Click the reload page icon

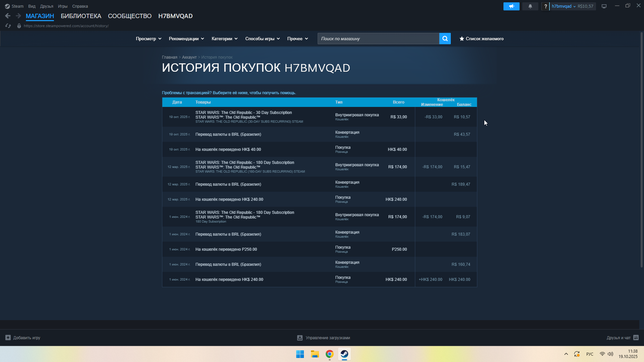[x=8, y=26]
